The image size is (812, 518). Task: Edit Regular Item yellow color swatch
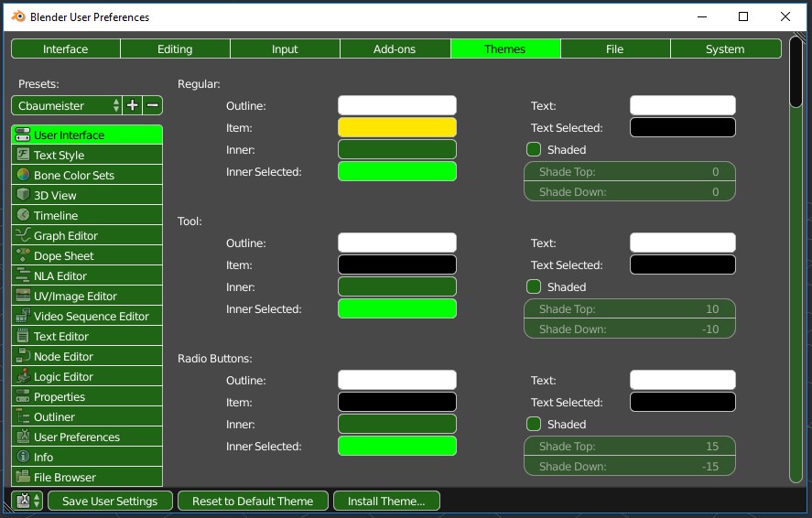click(x=397, y=127)
